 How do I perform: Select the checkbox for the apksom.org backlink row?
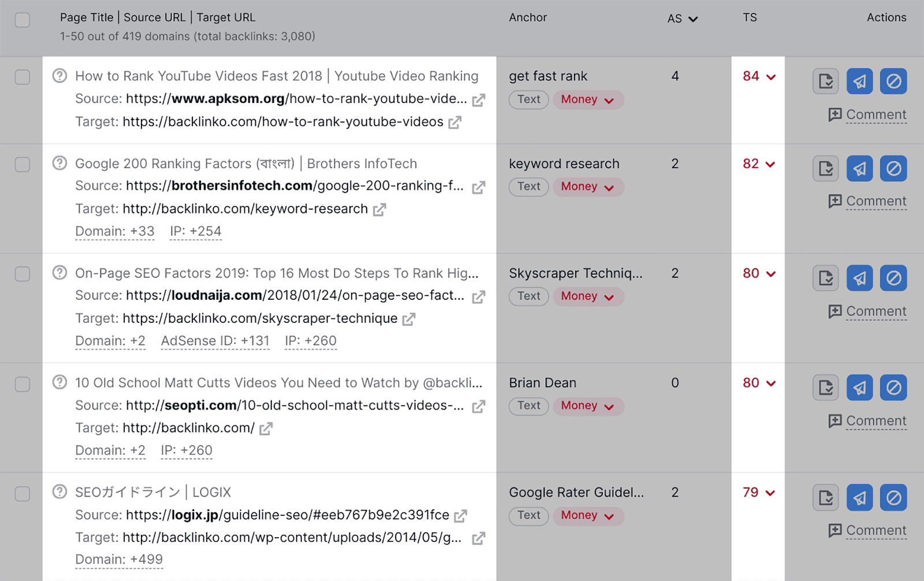click(22, 77)
